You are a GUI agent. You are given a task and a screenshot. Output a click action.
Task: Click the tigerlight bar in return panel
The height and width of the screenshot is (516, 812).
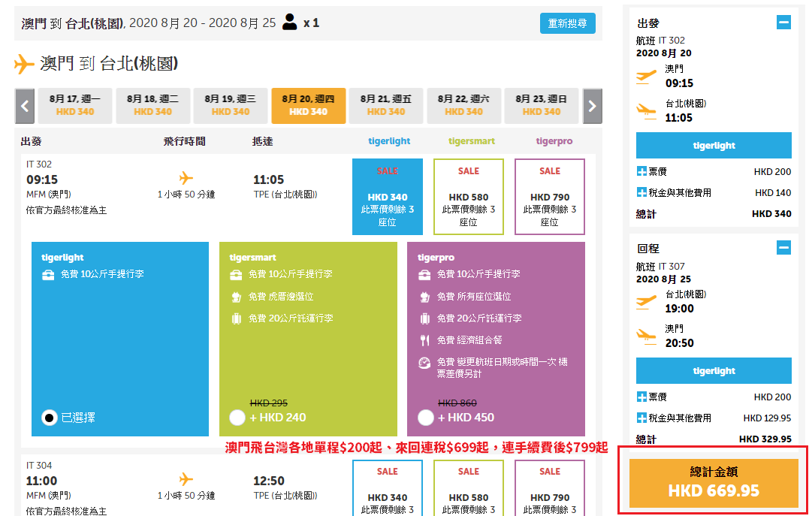(x=714, y=371)
